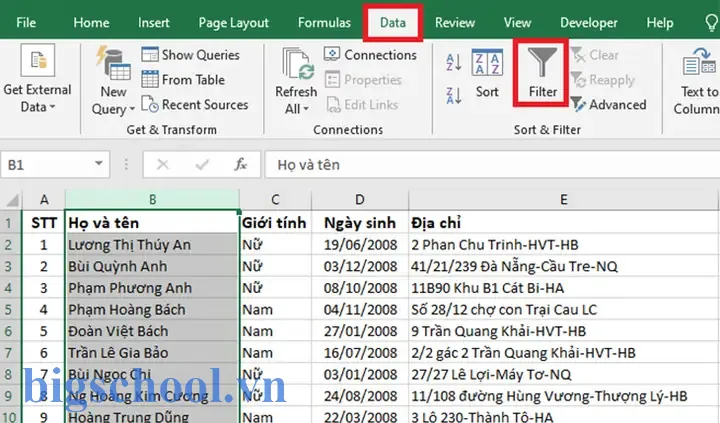
Task: Select cell 'Lương Thị Thúy An'
Action: pos(152,245)
